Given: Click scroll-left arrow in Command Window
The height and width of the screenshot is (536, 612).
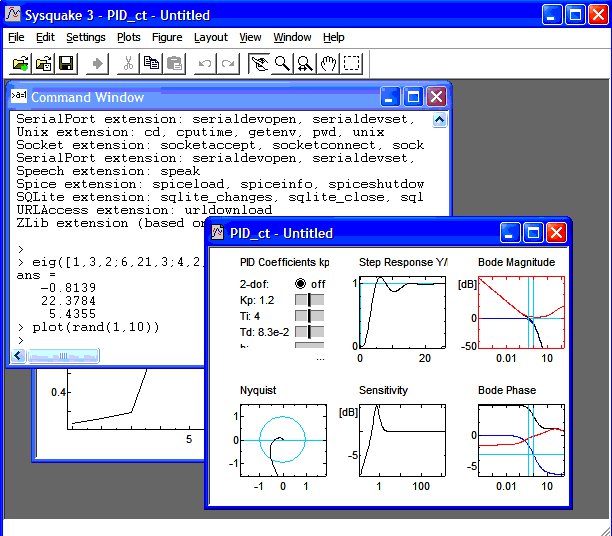Looking at the screenshot, I should tap(18, 356).
